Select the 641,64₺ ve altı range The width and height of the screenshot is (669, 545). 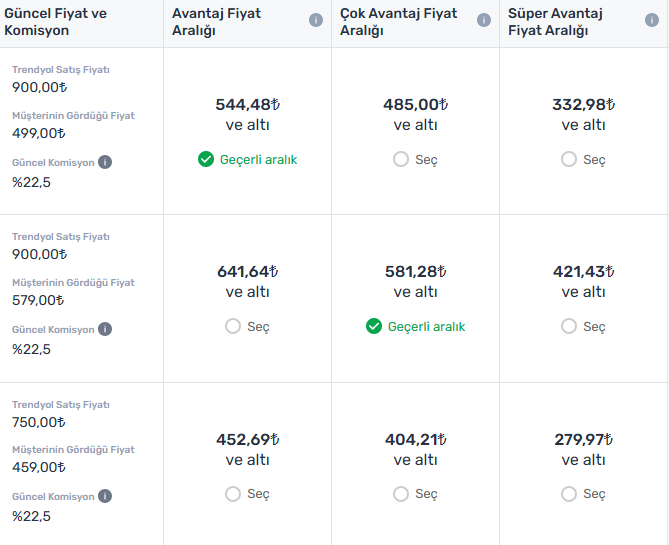(233, 326)
